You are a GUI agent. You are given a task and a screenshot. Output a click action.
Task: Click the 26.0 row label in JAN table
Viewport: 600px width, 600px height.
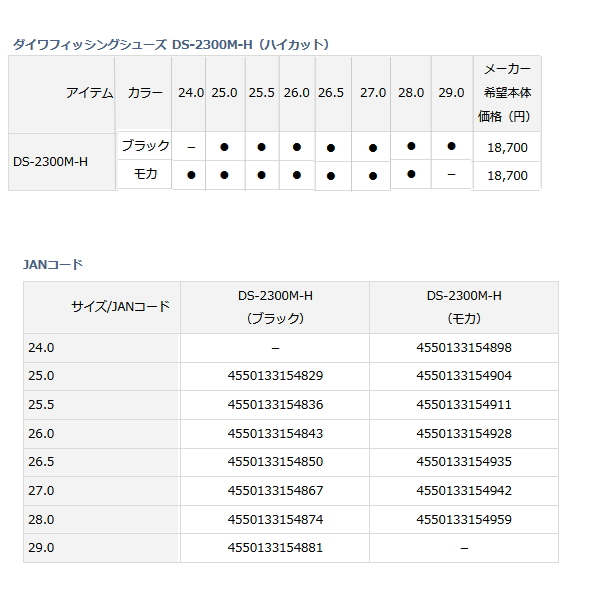(x=41, y=434)
